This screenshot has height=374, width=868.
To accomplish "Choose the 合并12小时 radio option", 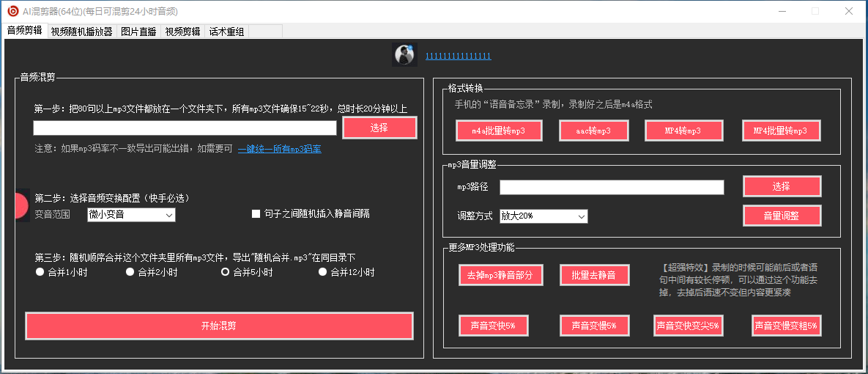I will click(x=322, y=272).
